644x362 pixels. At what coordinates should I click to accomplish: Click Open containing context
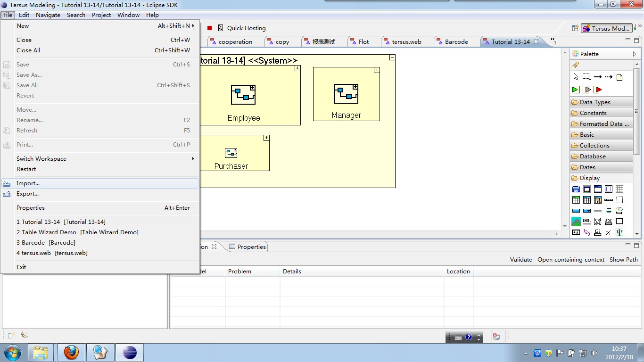(x=570, y=260)
